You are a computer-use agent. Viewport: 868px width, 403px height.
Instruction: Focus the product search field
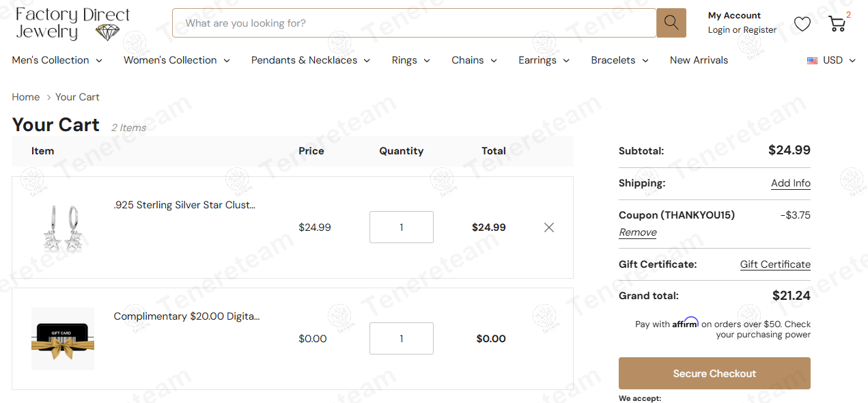pyautogui.click(x=414, y=23)
